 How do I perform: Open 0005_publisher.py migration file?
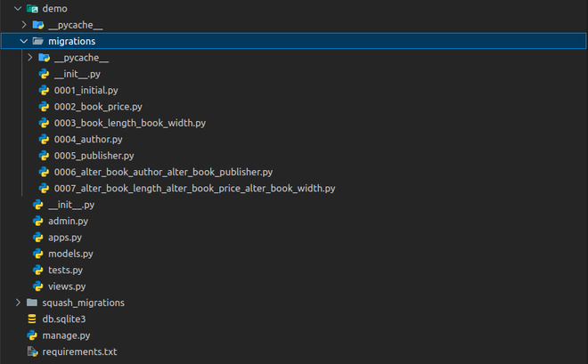point(94,156)
